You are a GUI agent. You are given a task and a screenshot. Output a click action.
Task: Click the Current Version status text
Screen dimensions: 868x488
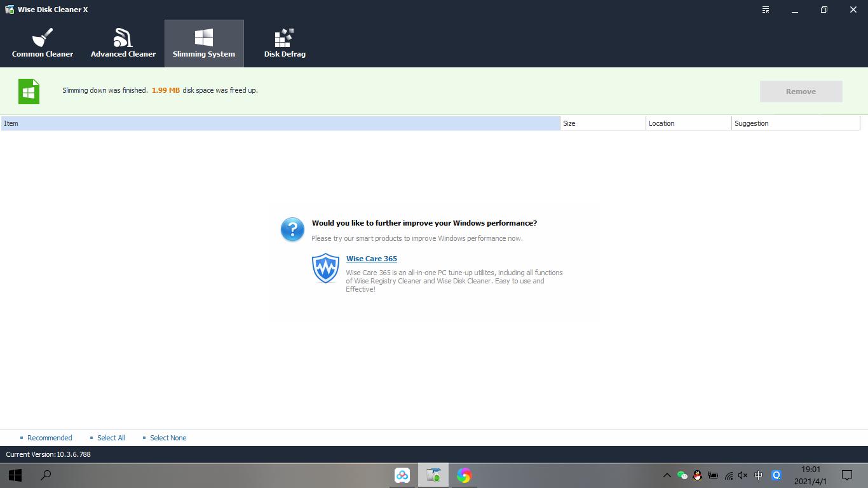tap(48, 454)
